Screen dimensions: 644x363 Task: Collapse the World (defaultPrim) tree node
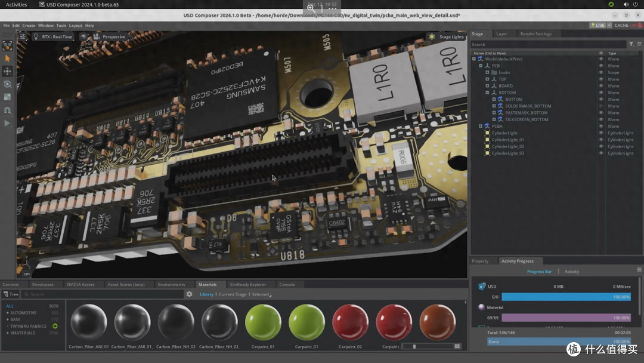pos(474,59)
